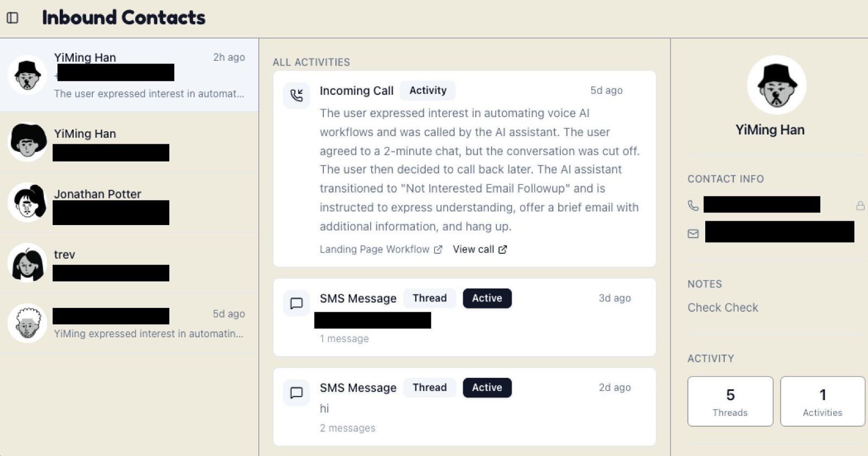The width and height of the screenshot is (868, 456).
Task: Toggle the sidebar panel icon
Action: 12,18
